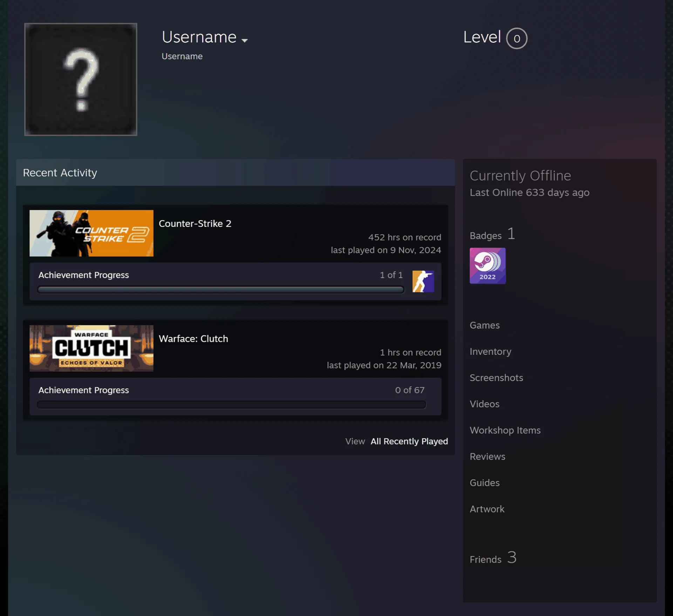Viewport: 673px width, 616px height.
Task: Open the Artwork link
Action: coord(487,509)
